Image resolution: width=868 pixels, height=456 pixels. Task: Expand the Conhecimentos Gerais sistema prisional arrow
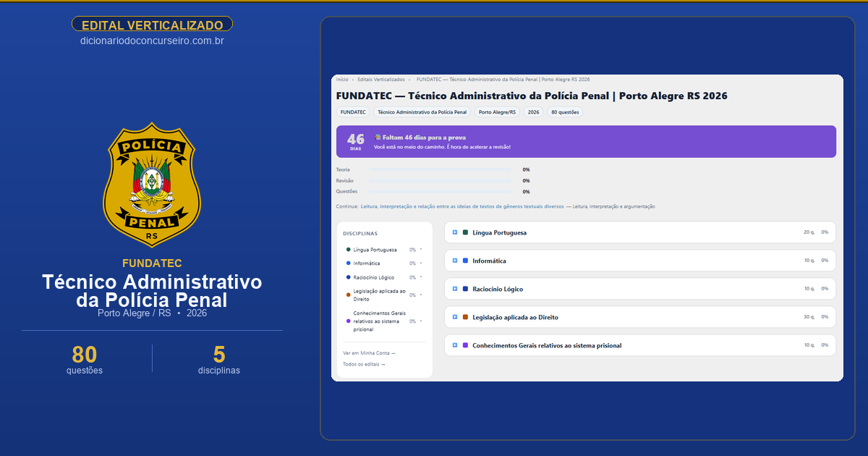[x=455, y=345]
